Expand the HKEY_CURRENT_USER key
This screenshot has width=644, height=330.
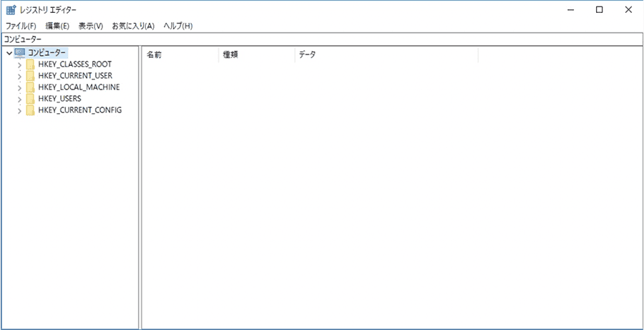(19, 76)
